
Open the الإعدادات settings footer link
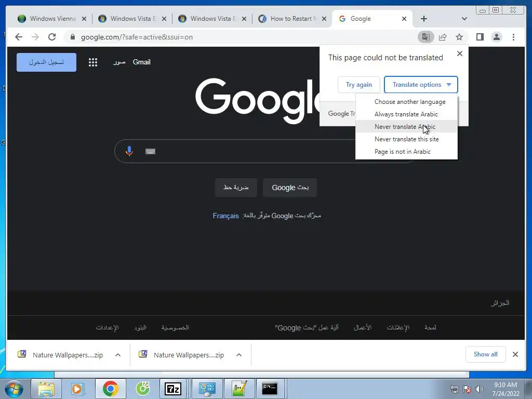pos(107,327)
